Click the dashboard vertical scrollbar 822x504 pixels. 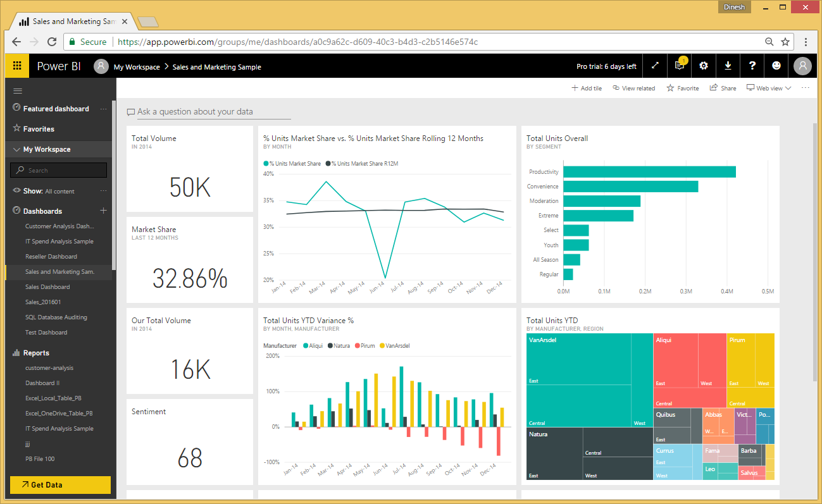814,252
